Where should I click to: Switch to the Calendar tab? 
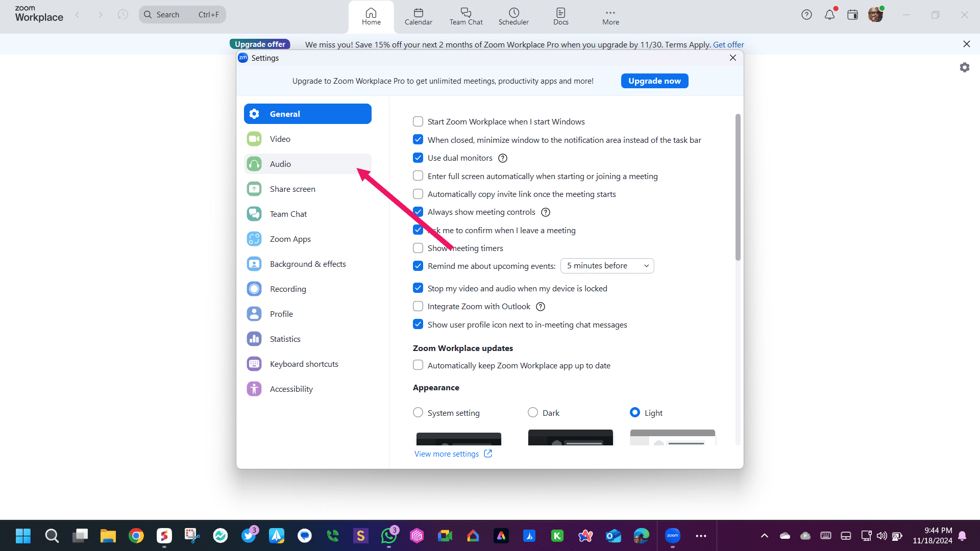point(418,17)
